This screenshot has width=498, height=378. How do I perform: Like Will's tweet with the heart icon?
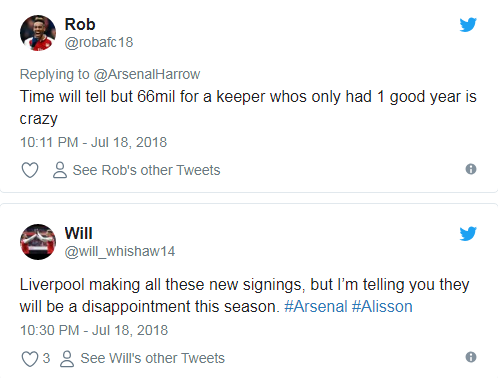point(30,359)
